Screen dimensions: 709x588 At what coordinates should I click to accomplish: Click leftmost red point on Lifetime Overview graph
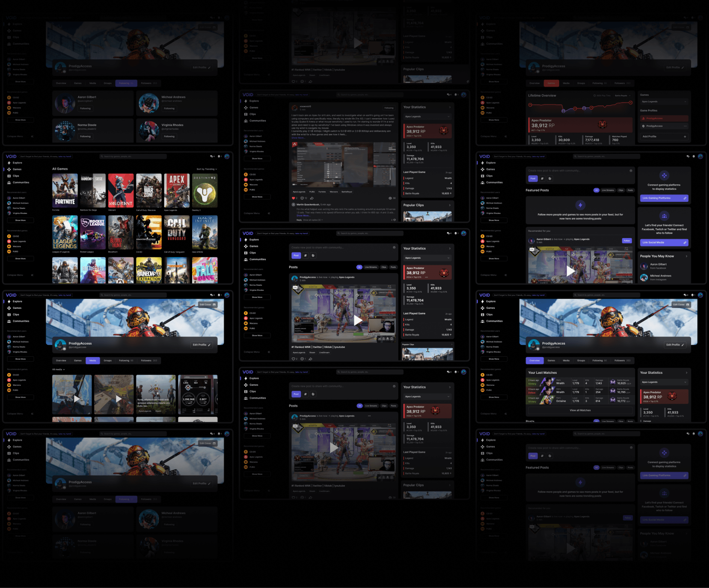point(530,105)
